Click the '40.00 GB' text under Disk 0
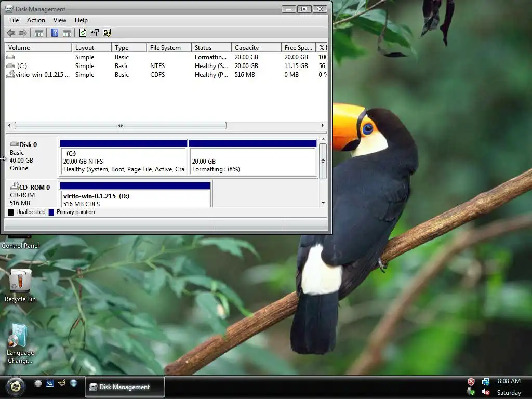This screenshot has height=399, width=532. [x=21, y=160]
